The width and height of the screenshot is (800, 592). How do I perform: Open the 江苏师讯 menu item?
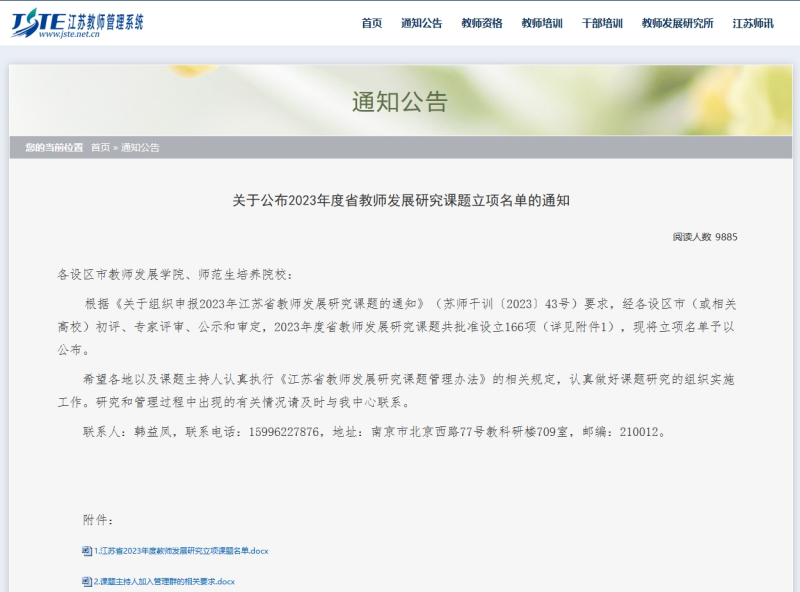click(753, 23)
